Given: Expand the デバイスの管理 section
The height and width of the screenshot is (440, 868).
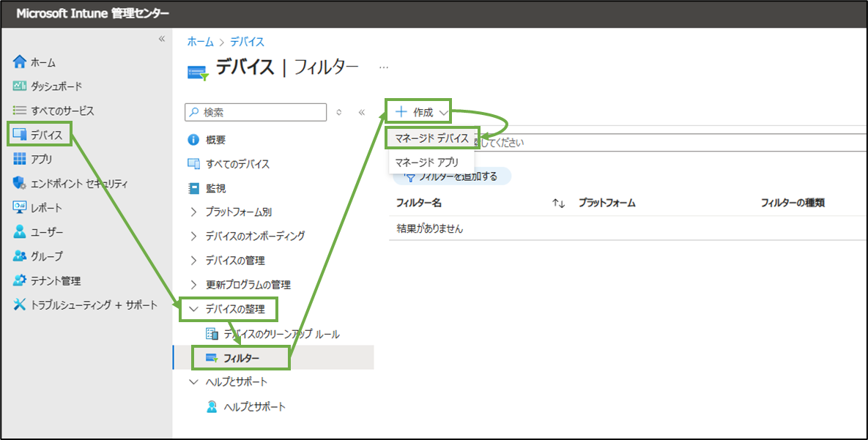Looking at the screenshot, I should tap(193, 261).
